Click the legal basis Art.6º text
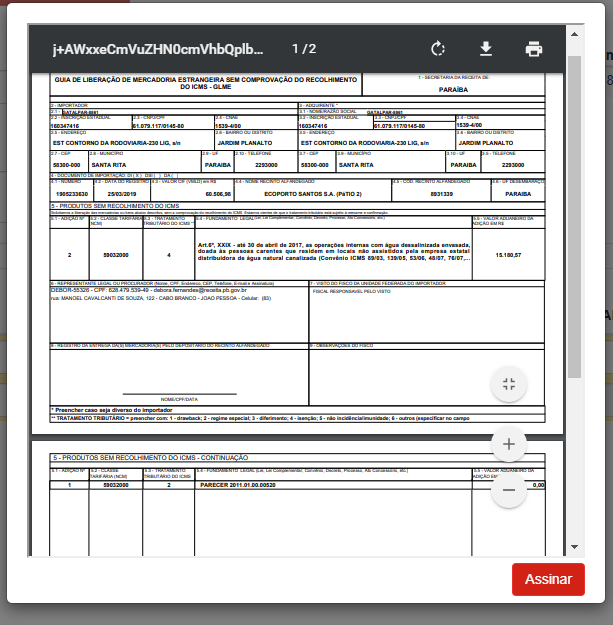 [x=334, y=252]
